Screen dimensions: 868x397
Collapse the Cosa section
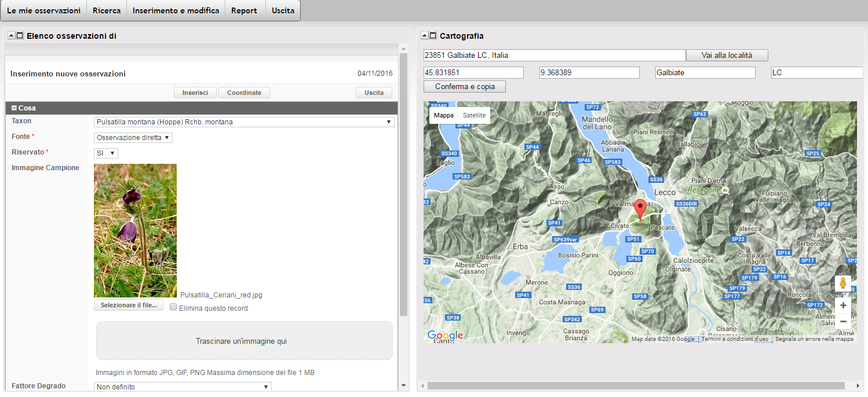(x=14, y=108)
